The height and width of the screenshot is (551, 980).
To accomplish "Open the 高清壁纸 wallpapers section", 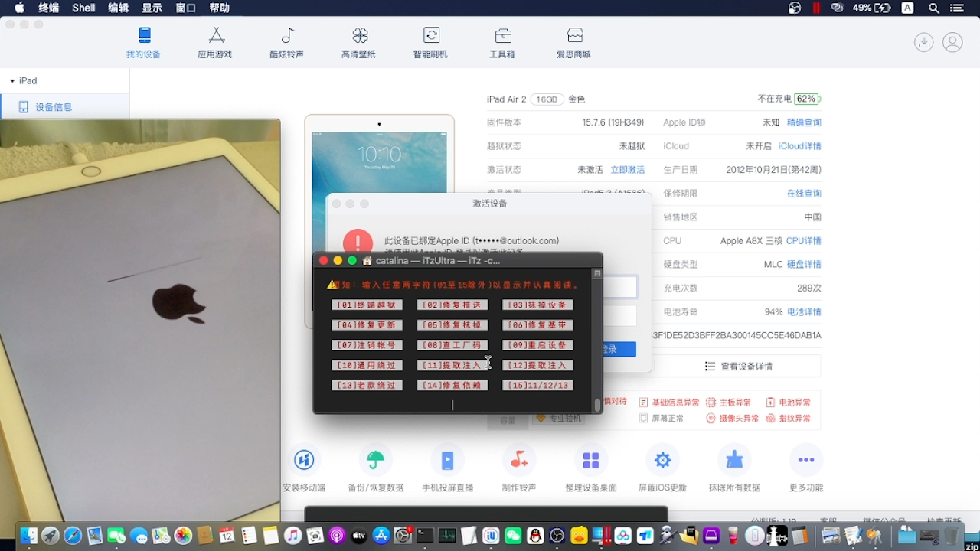I will pos(358,44).
